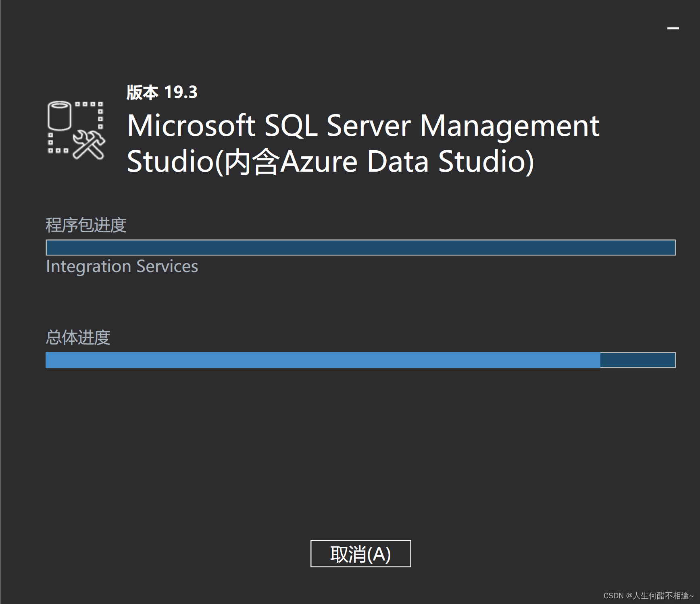
Task: Click the SSMS database and tools logo icon
Action: (76, 130)
